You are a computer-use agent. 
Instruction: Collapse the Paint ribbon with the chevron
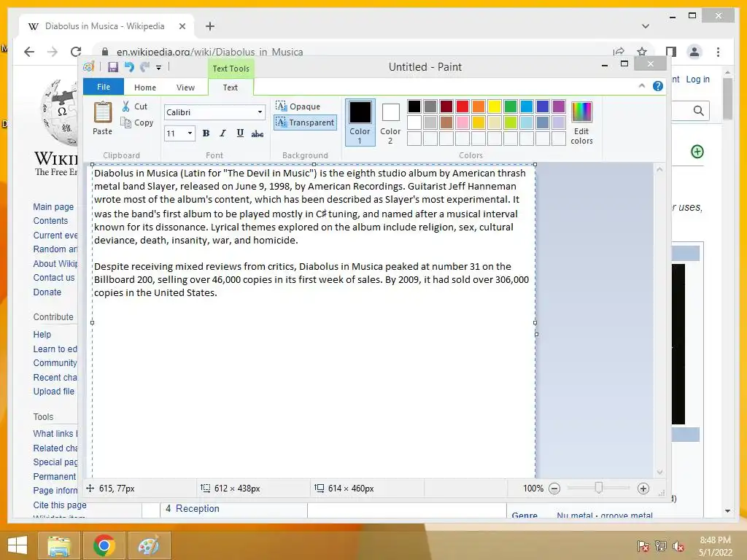[x=642, y=86]
